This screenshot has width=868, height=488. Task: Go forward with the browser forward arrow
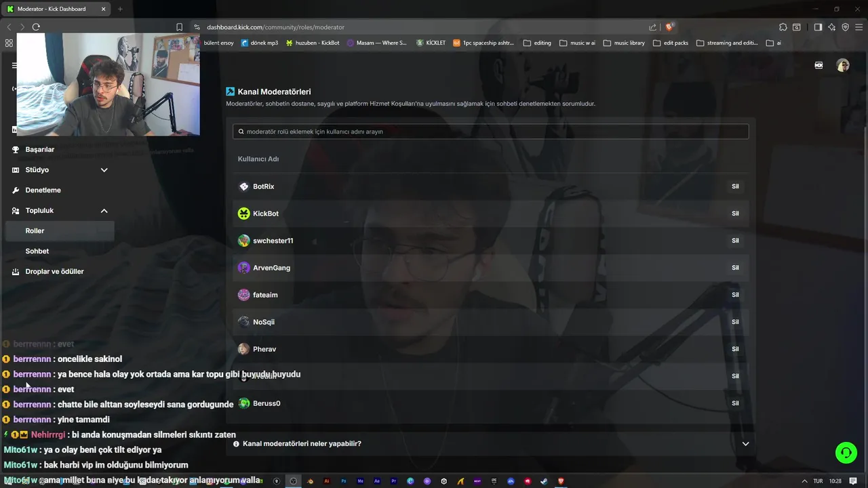(22, 27)
